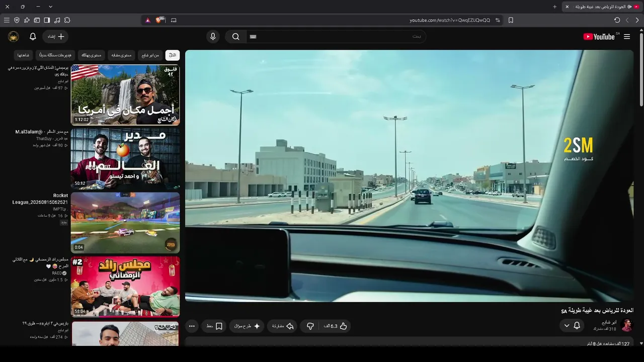This screenshot has width=644, height=362.
Task: Expand the tab search dropdown chevron
Action: tap(51, 7)
